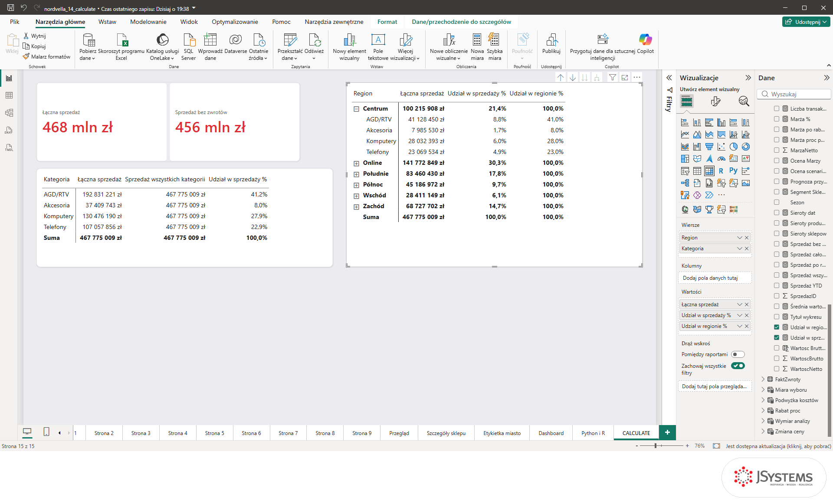Click update available notice in status bar
This screenshot has height=504, width=833.
pos(778,446)
